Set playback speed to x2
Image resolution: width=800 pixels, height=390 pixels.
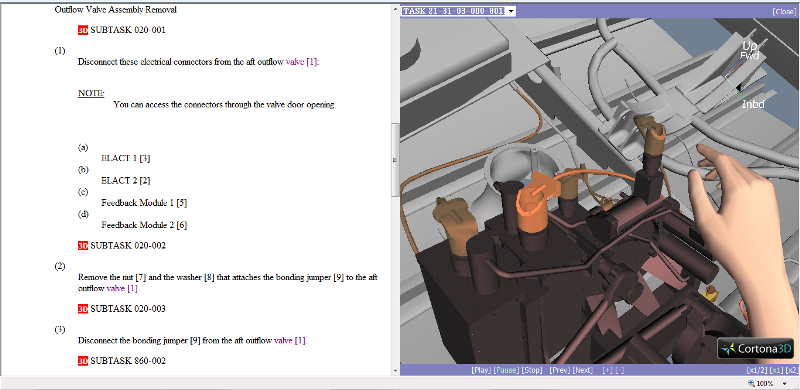791,370
